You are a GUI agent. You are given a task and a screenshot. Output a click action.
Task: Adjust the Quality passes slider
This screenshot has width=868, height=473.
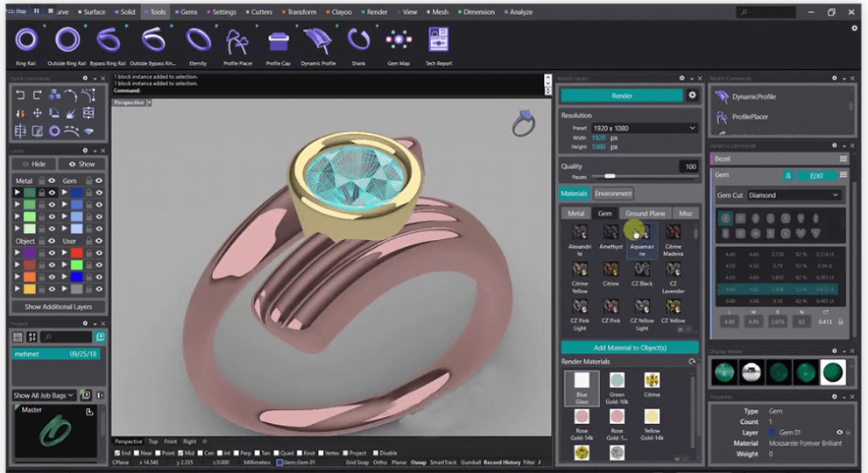pos(610,176)
